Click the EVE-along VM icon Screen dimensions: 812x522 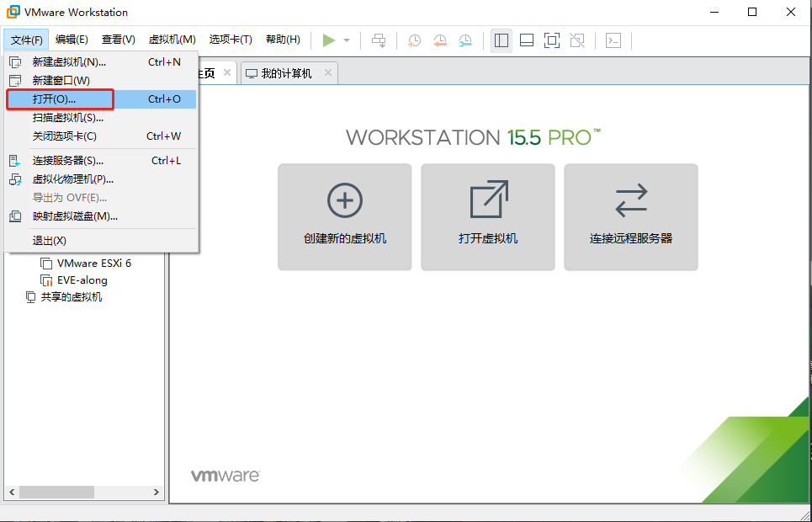(x=46, y=280)
